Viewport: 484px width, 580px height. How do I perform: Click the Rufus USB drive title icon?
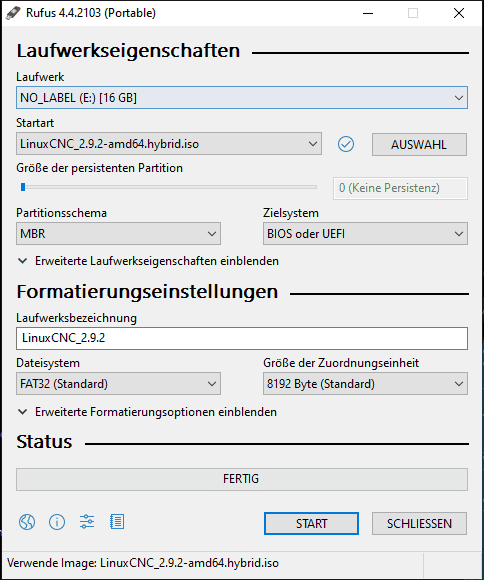tap(13, 13)
